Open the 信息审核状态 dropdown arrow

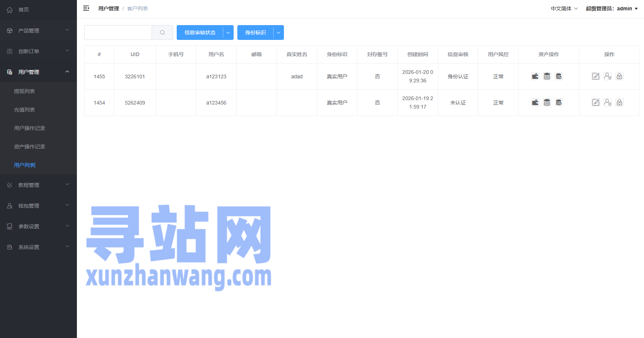tap(228, 33)
